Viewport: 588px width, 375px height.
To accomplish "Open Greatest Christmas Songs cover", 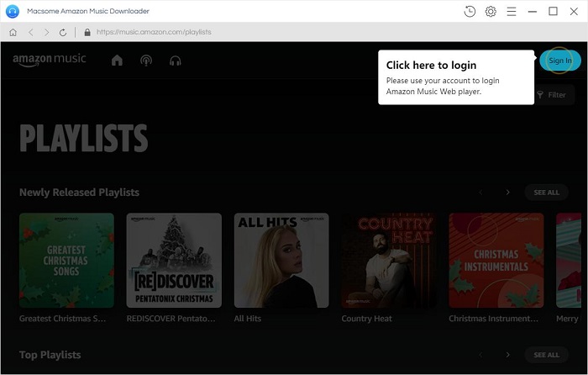I will pyautogui.click(x=66, y=261).
